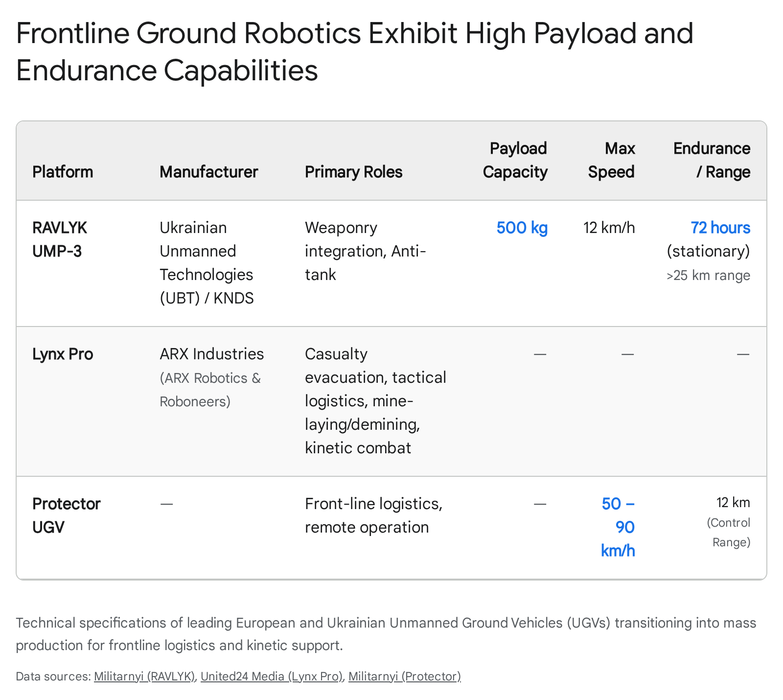Click the Technical specifications caption paragraph
The width and height of the screenshot is (783, 700).
click(386, 634)
